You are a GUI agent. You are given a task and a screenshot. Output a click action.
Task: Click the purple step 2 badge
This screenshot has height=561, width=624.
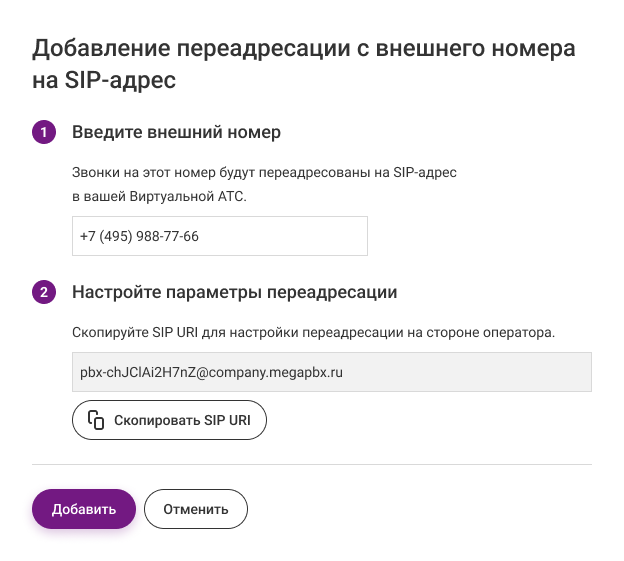pos(43,292)
